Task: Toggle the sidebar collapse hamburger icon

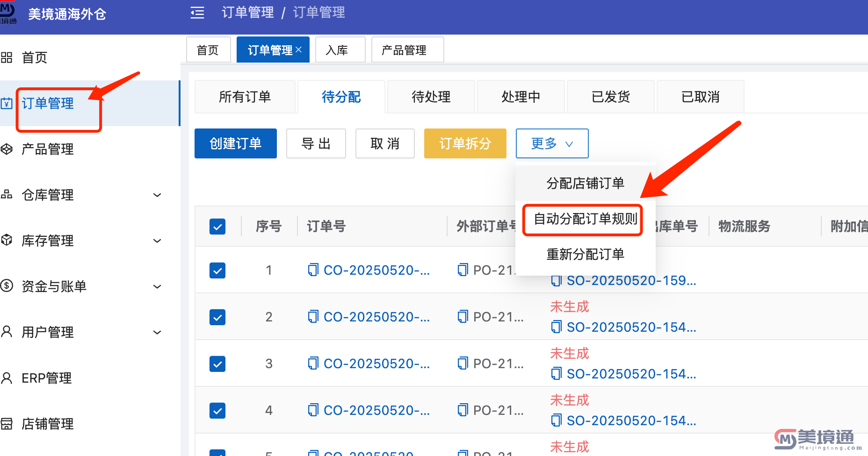Action: (x=197, y=13)
